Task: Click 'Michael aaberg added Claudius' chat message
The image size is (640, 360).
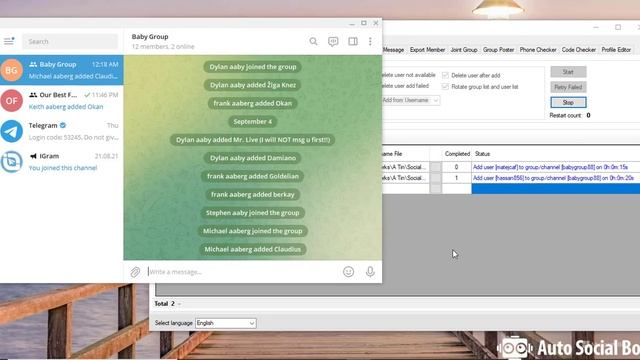Action: pyautogui.click(x=253, y=249)
